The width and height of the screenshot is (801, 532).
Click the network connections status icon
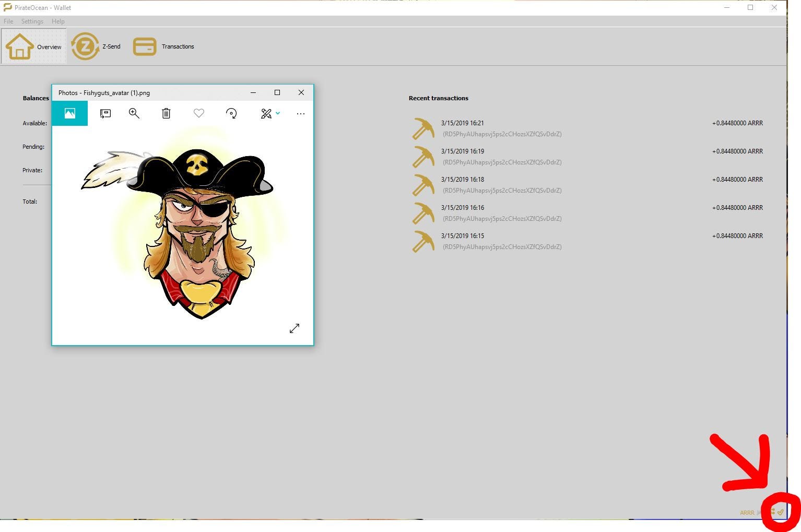[x=772, y=512]
